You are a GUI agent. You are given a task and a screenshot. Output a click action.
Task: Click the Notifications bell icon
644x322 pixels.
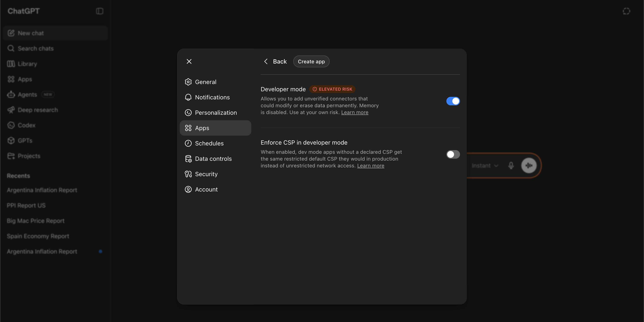[188, 97]
